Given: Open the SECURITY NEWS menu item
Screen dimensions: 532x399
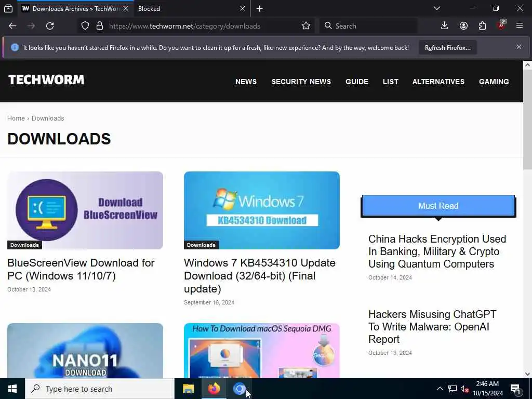Looking at the screenshot, I should pyautogui.click(x=301, y=82).
